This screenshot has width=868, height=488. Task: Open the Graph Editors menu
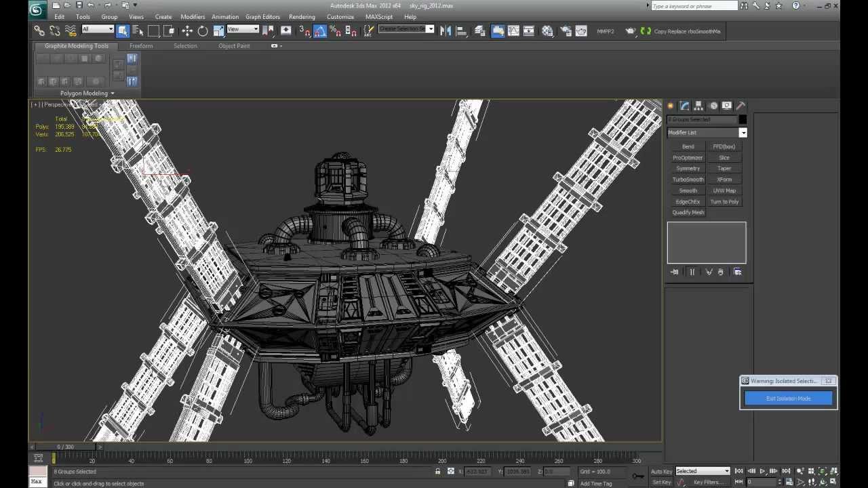[x=262, y=16]
